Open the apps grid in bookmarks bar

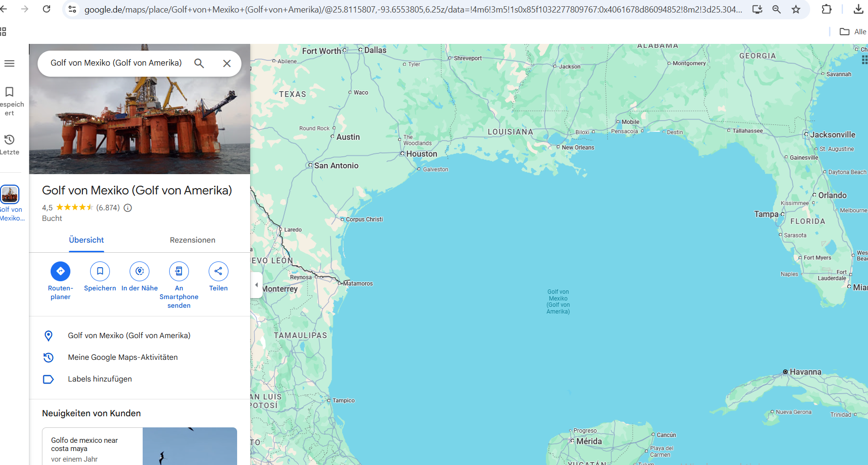3,32
